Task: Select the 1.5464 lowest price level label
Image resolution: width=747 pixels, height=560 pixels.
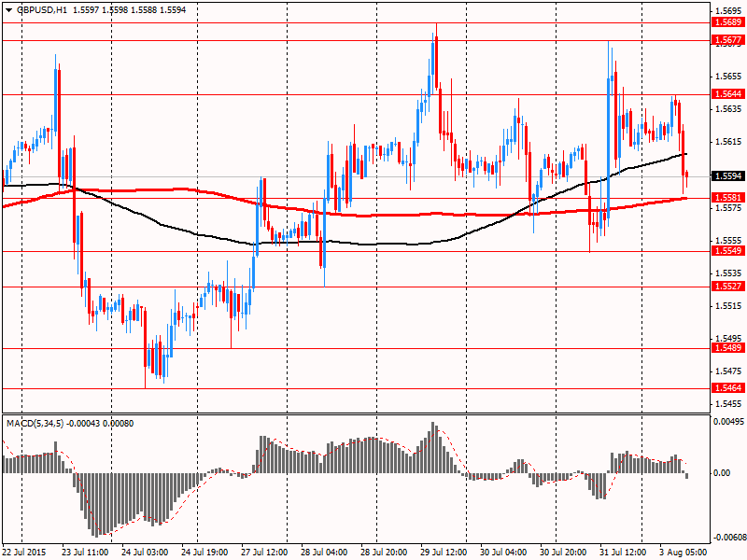Action: 726,387
